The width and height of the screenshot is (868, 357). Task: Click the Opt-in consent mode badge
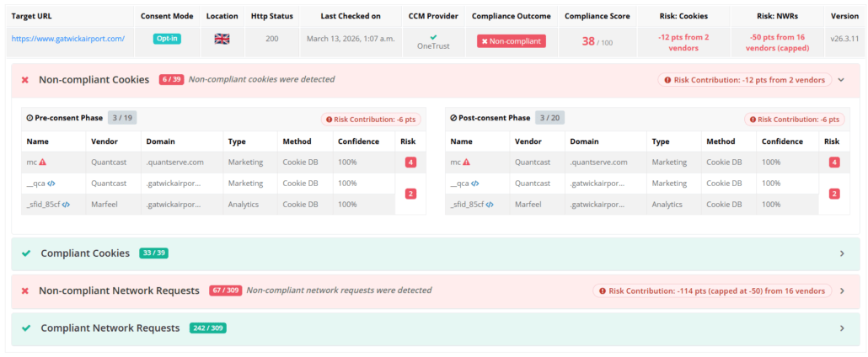(166, 39)
